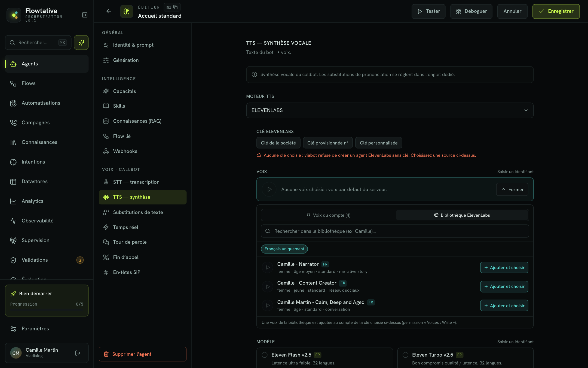Image resolution: width=588 pixels, height=368 pixels.
Task: Open Validations with badge 3
Action: (x=47, y=260)
